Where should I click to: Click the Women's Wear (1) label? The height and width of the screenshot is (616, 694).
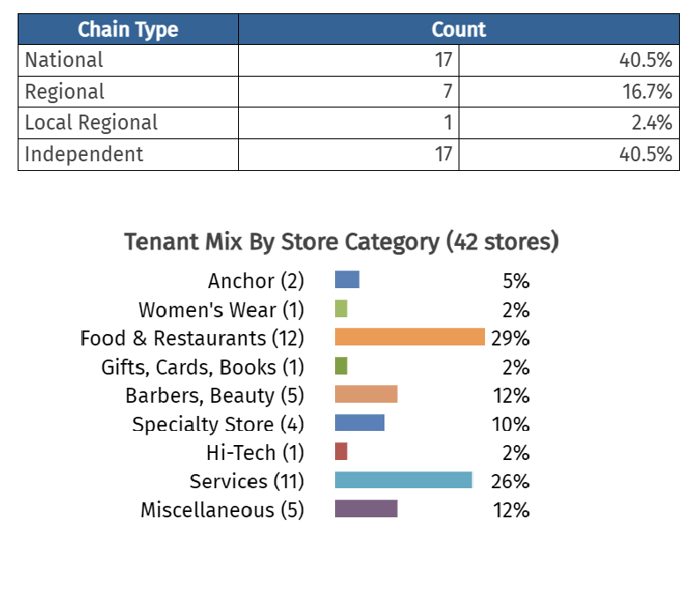point(221,310)
